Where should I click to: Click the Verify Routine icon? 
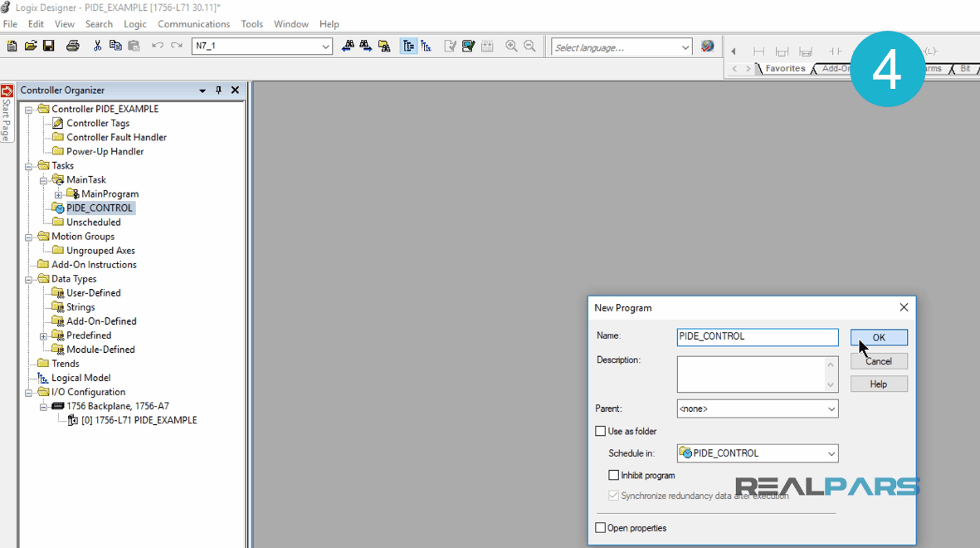coord(450,46)
